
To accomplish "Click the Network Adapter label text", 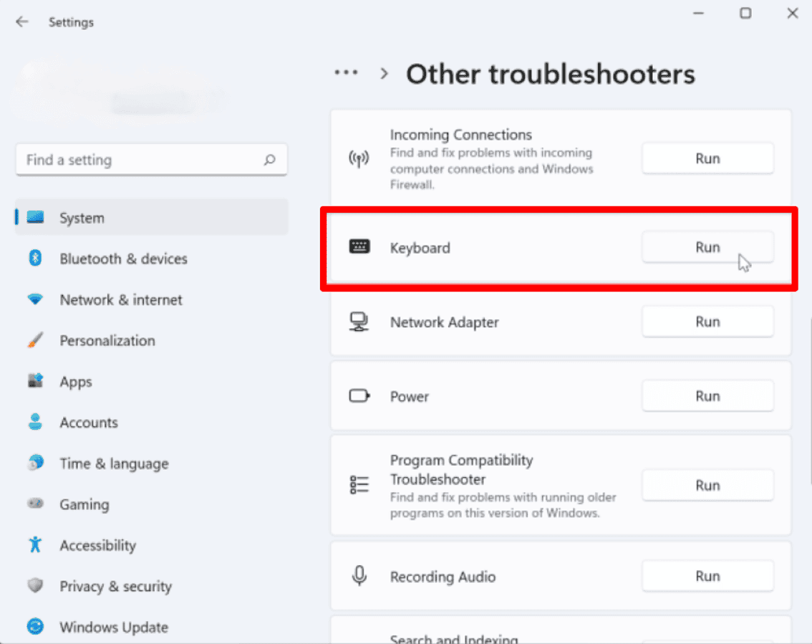I will click(445, 322).
